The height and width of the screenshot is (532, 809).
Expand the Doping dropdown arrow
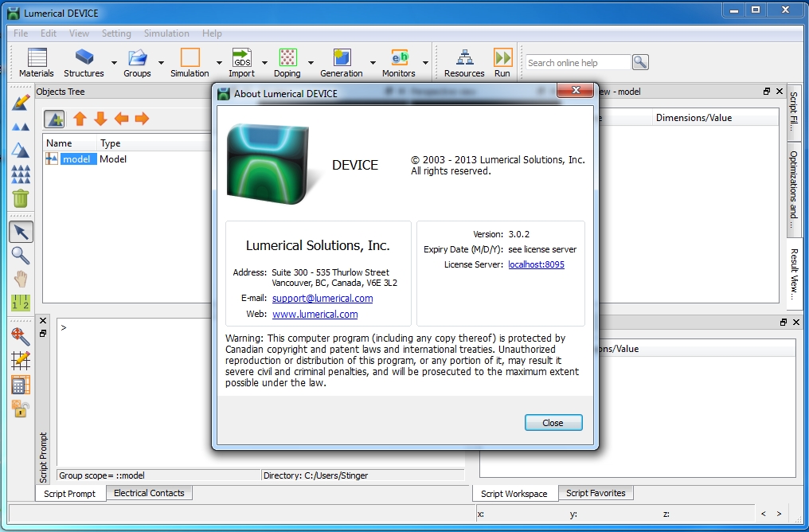point(311,62)
